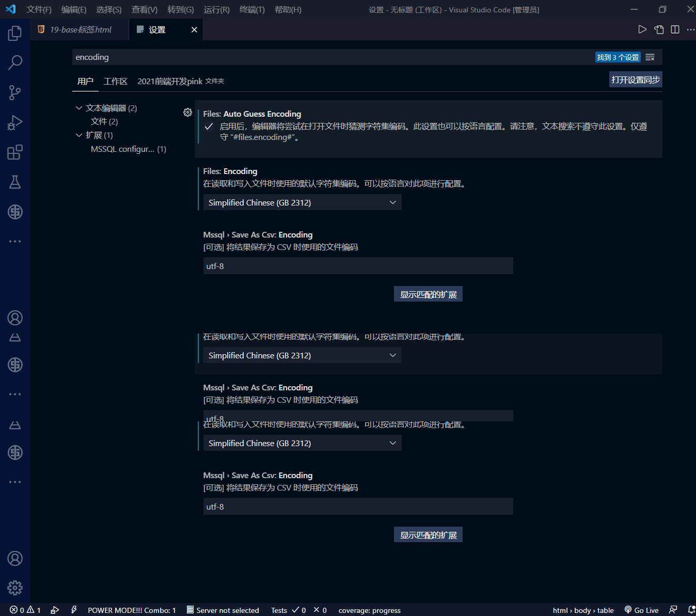Image resolution: width=696 pixels, height=616 pixels.
Task: Focus the settings search field containing encoding
Action: 333,57
